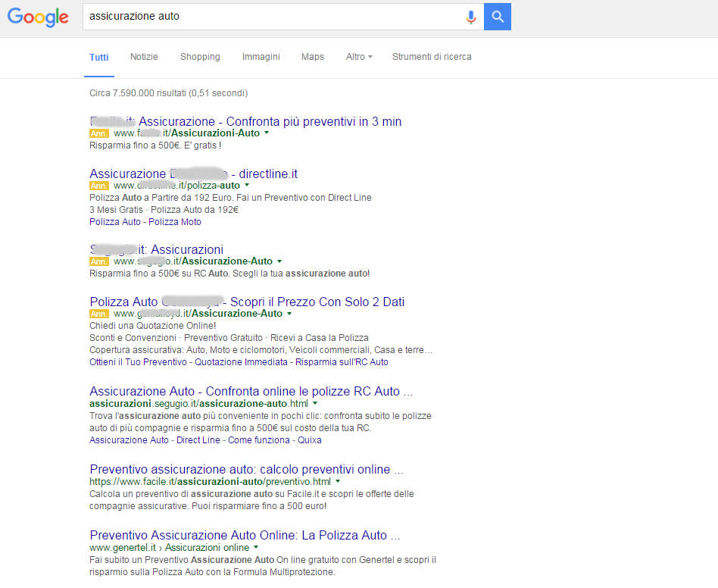Open the arrow next to polizza-auto ad URL
This screenshot has width=718, height=588.
[x=247, y=186]
